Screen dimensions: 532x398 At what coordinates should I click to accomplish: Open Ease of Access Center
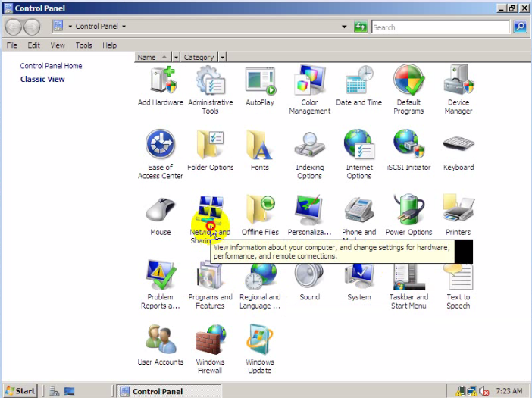coord(161,155)
